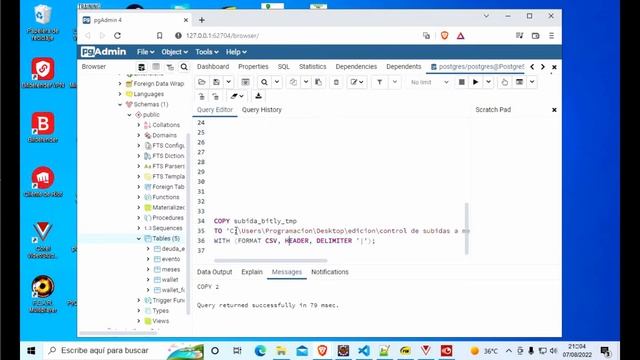Open the Clear eraser dropdown

[236, 96]
